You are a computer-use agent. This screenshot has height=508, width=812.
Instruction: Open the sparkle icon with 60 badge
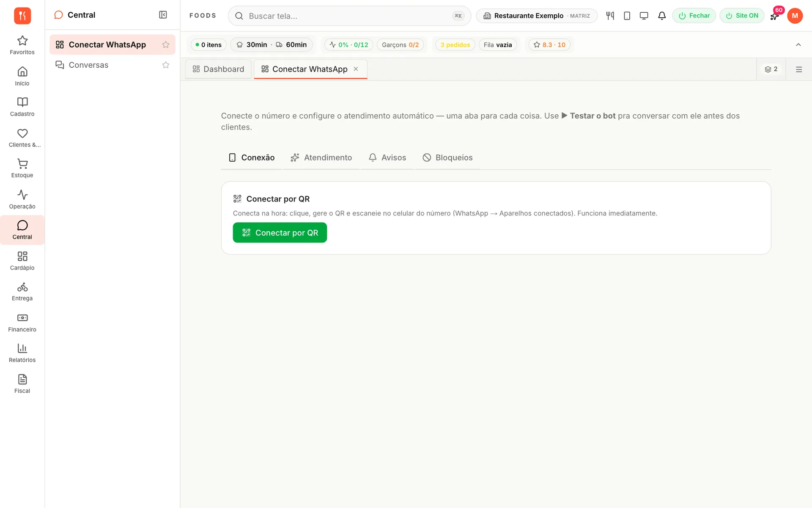774,16
